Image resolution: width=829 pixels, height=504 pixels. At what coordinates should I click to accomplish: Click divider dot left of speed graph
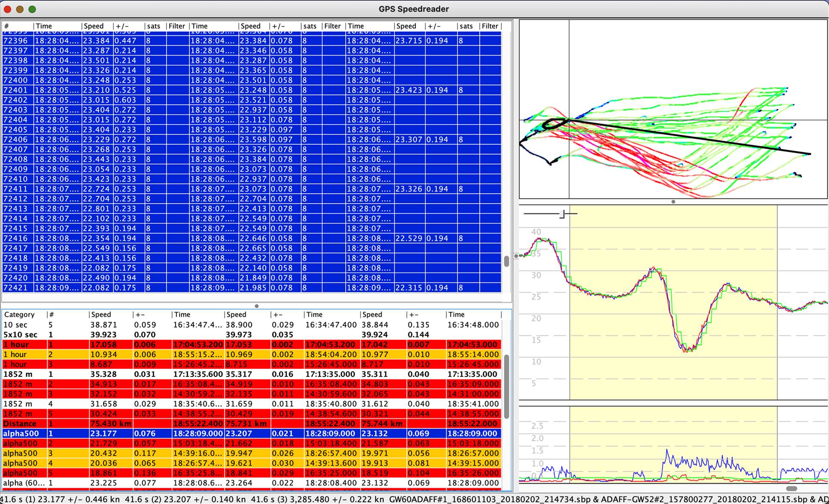click(x=516, y=256)
